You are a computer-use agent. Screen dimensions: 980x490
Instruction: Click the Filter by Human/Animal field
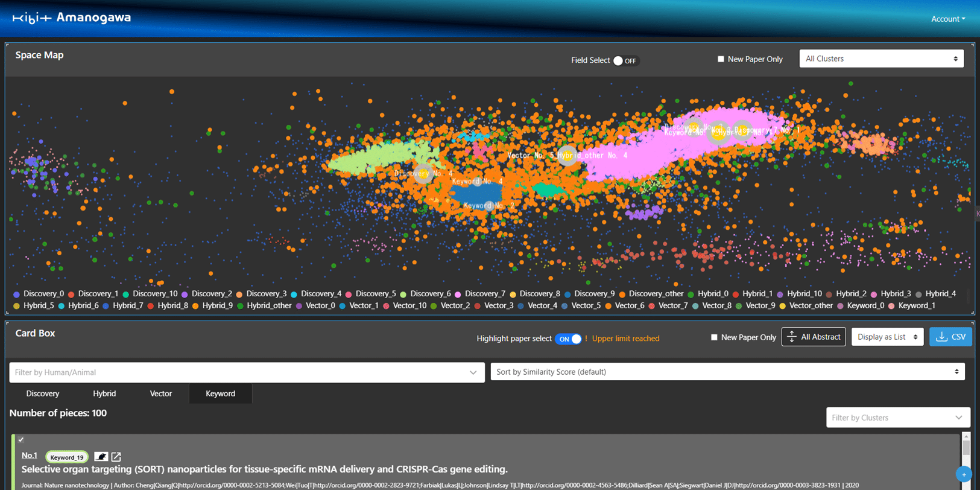click(x=247, y=372)
